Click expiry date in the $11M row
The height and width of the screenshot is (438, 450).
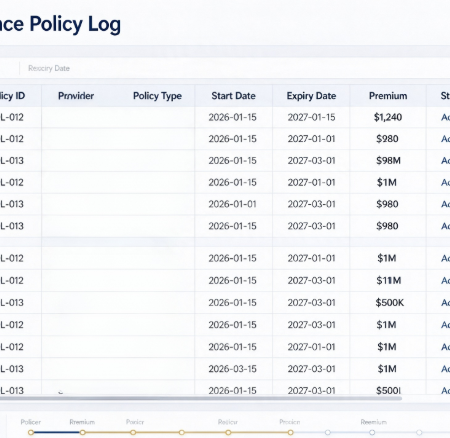pos(311,281)
